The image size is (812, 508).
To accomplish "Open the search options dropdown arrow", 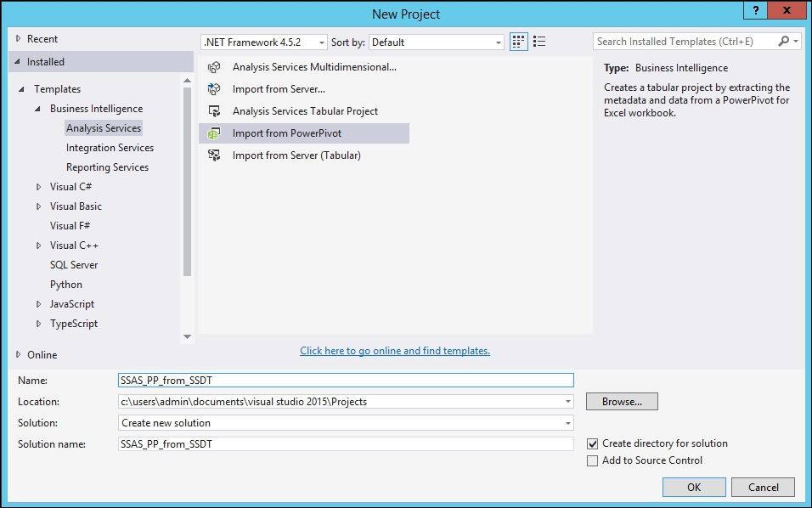I will pyautogui.click(x=796, y=41).
